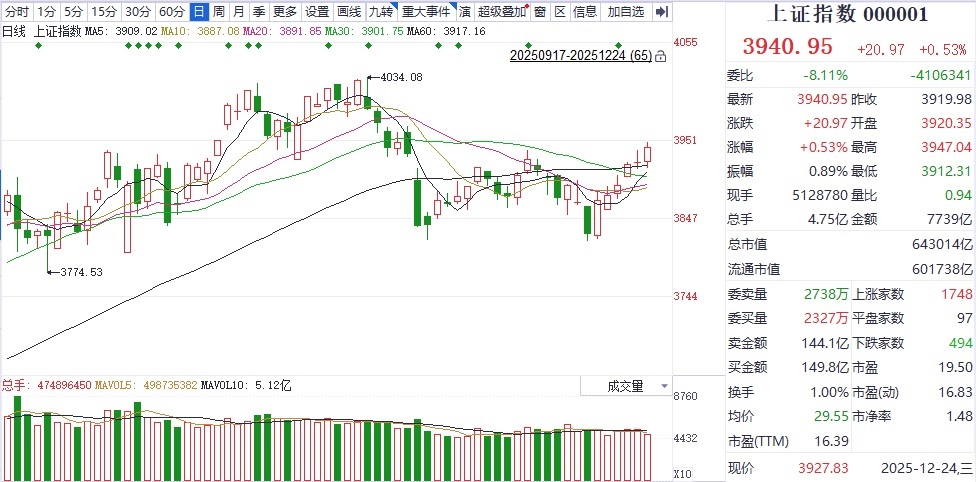Viewport: 976px width, 482px height.
Task: Expand the 更多 periods menu
Action: click(x=285, y=12)
